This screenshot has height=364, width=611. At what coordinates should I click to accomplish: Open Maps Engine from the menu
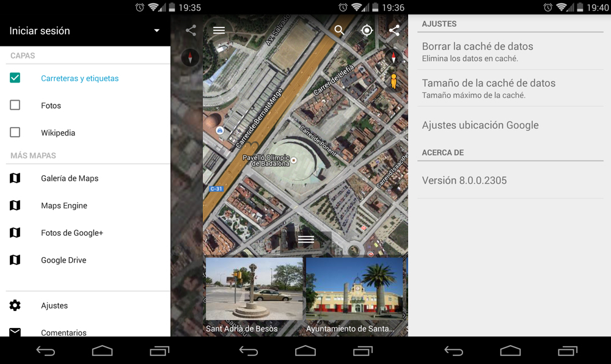(x=64, y=206)
